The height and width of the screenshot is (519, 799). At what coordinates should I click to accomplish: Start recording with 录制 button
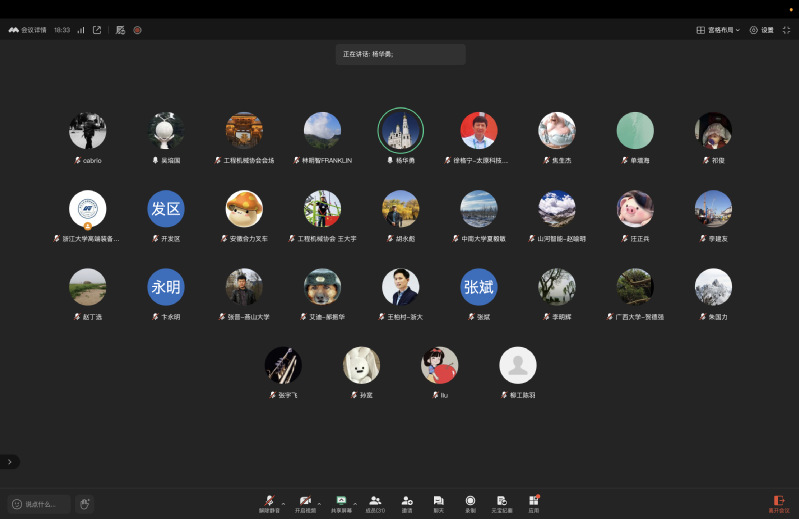(x=470, y=502)
